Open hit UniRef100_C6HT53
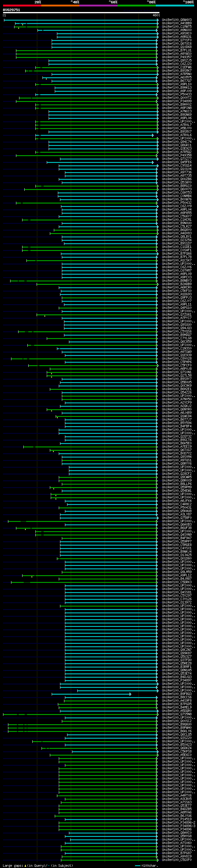 coord(176,193)
